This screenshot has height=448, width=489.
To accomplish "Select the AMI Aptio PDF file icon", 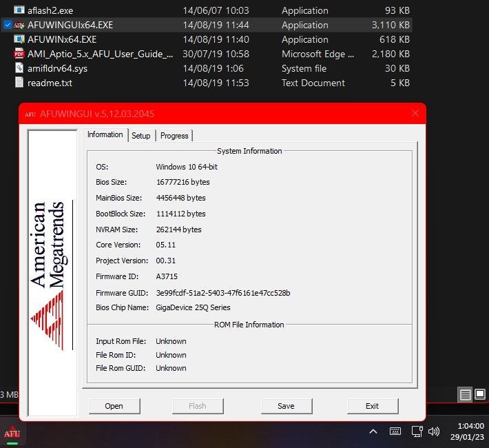I will (x=19, y=54).
